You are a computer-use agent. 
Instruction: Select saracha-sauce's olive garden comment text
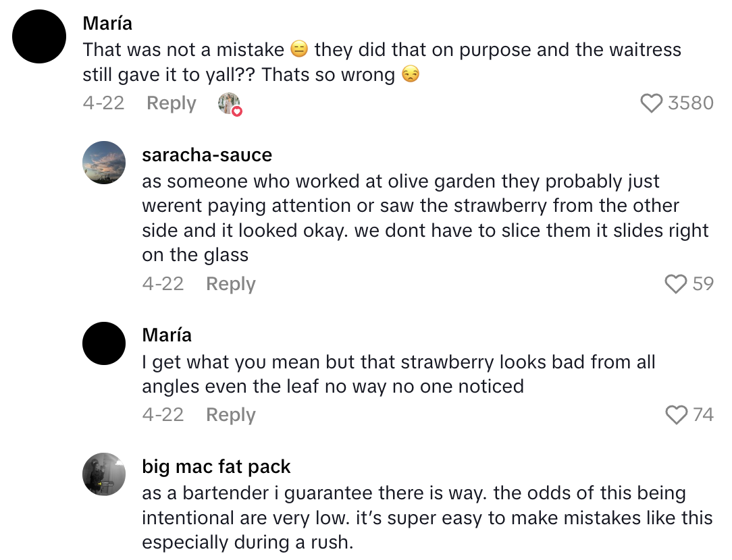[424, 218]
